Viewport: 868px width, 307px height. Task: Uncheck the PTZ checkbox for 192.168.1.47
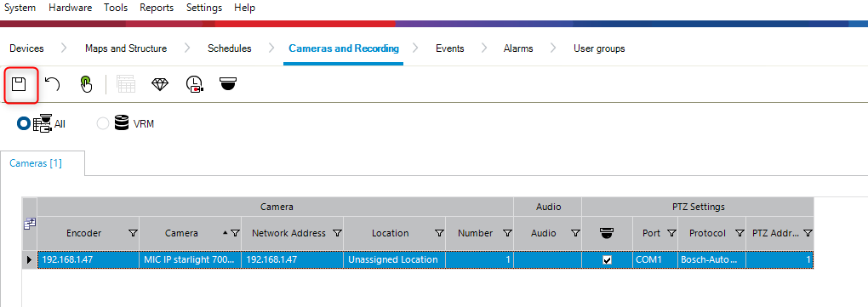(x=608, y=260)
